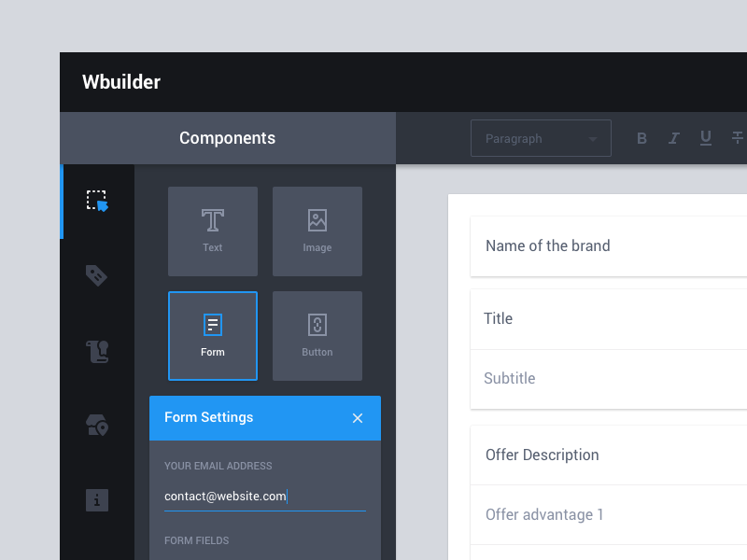
Task: Add an Image component
Action: pyautogui.click(x=317, y=231)
